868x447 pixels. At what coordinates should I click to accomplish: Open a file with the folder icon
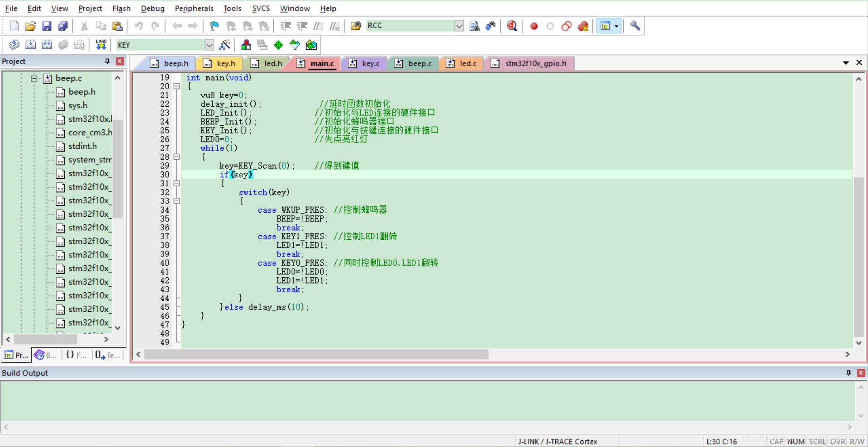(x=30, y=26)
